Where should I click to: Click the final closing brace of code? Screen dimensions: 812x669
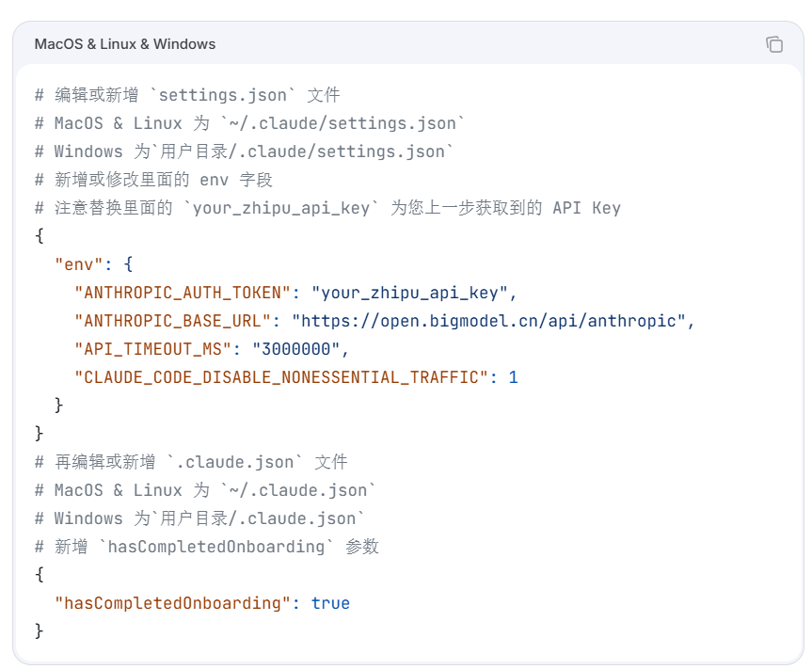[x=39, y=631]
